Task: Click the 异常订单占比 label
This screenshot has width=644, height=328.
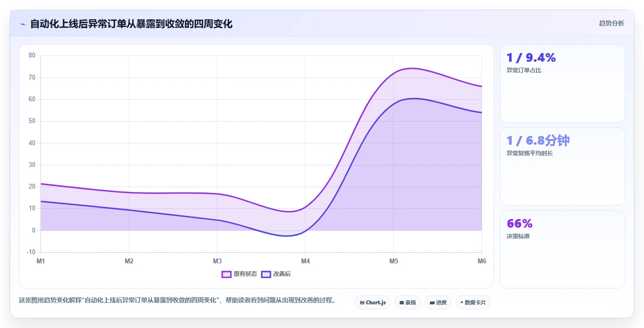Action: click(524, 70)
